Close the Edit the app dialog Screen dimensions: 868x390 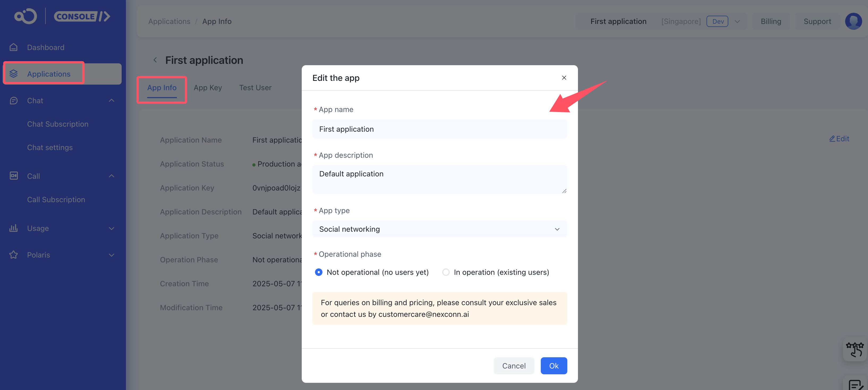[x=564, y=78]
